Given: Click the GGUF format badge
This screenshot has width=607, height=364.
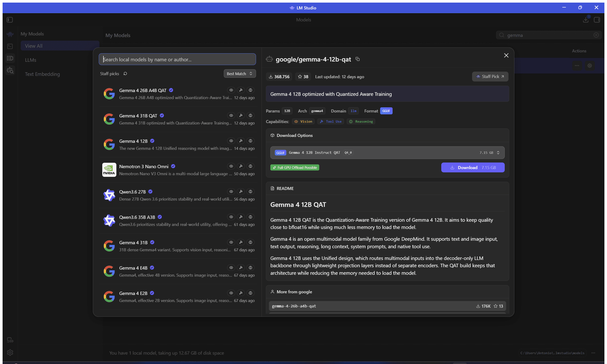Looking at the screenshot, I should click(386, 111).
